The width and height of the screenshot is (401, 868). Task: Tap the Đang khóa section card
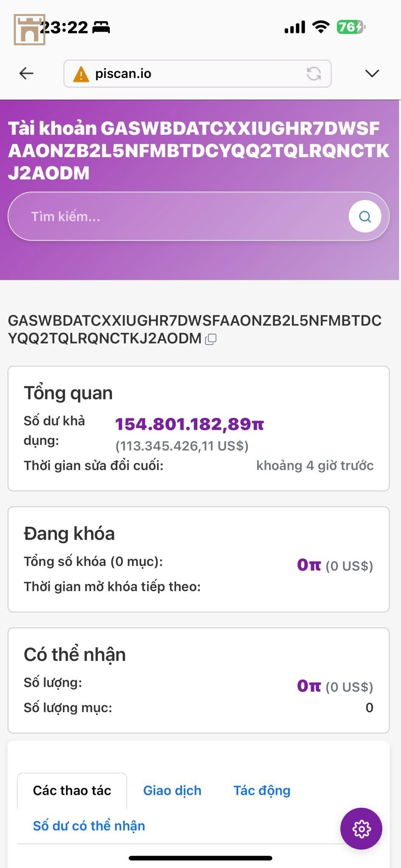click(199, 559)
